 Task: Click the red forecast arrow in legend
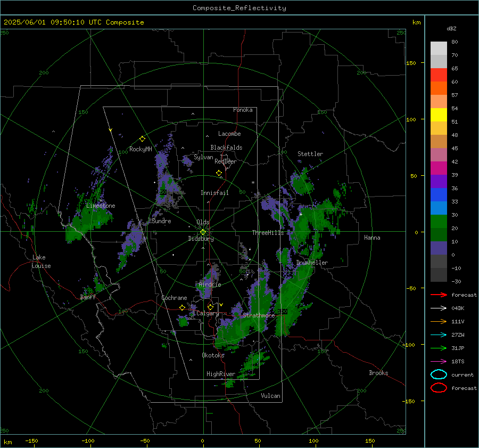[x=439, y=295]
